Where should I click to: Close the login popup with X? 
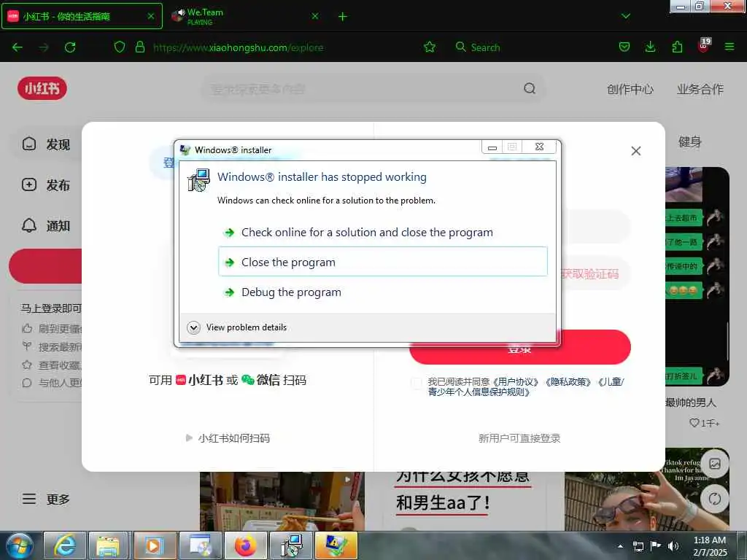point(635,151)
